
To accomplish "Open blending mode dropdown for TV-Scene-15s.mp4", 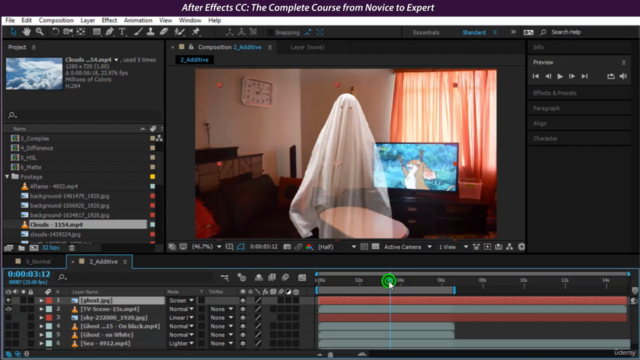I will click(x=182, y=309).
